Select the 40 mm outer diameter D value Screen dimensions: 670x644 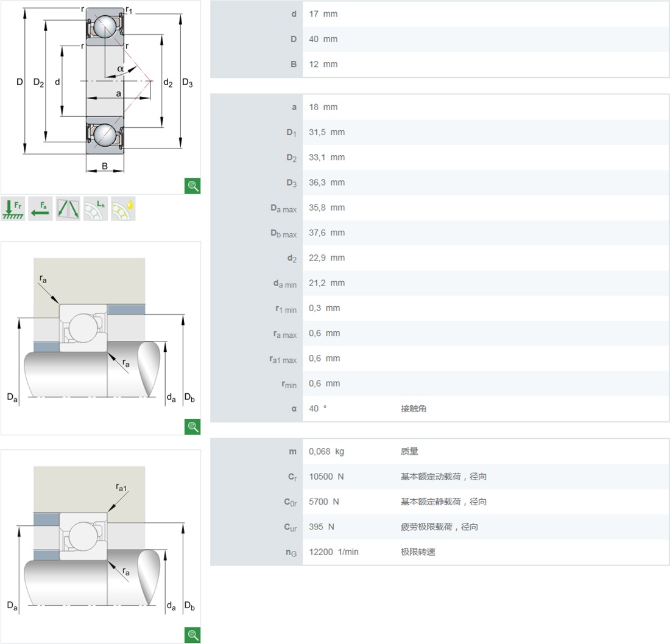323,39
